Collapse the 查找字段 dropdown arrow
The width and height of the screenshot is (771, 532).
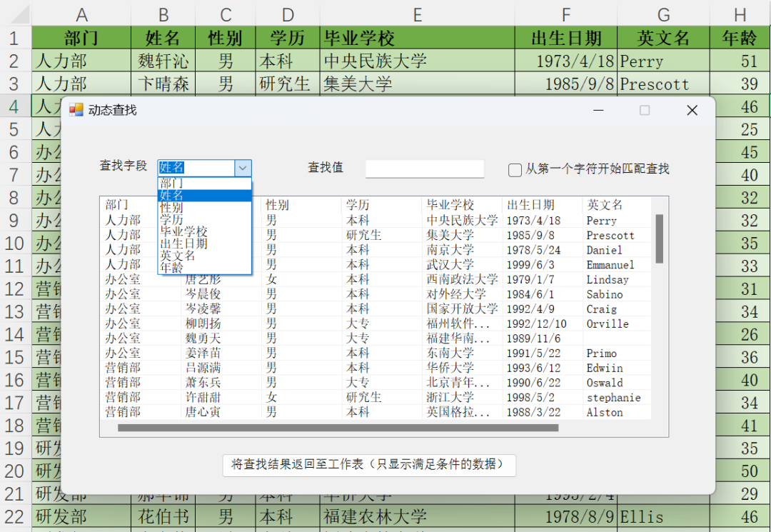[x=243, y=168]
